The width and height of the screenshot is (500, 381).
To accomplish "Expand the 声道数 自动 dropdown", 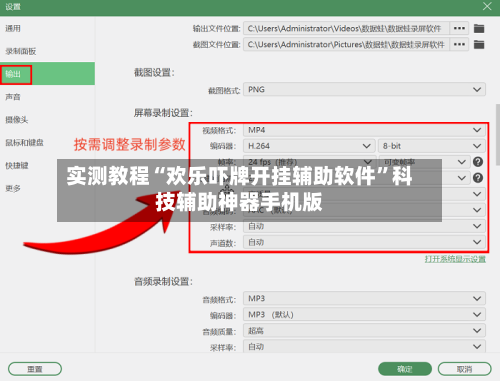I will pos(364,242).
